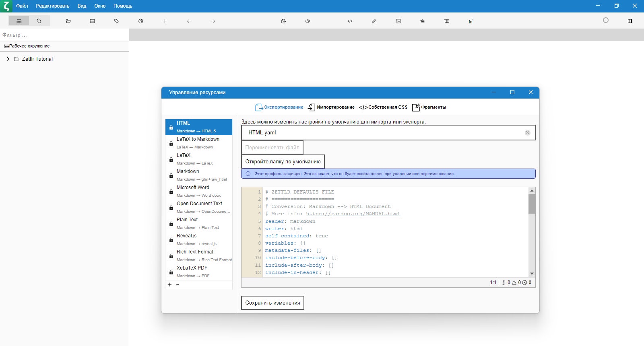The image size is (644, 346).
Task: Switch to file manager view toggle
Action: click(x=19, y=21)
